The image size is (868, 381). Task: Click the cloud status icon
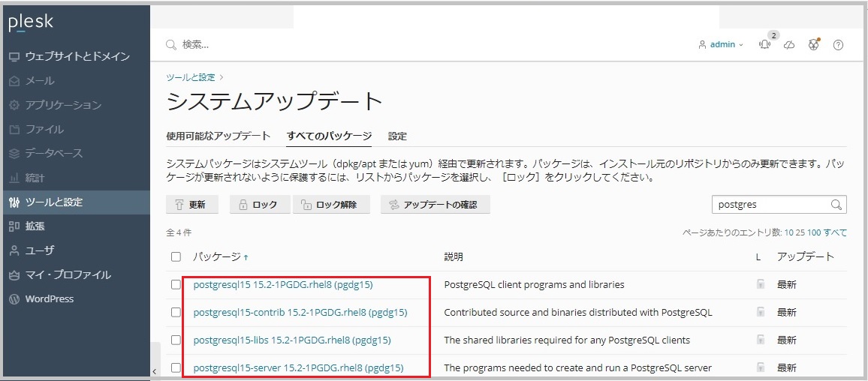coord(789,45)
